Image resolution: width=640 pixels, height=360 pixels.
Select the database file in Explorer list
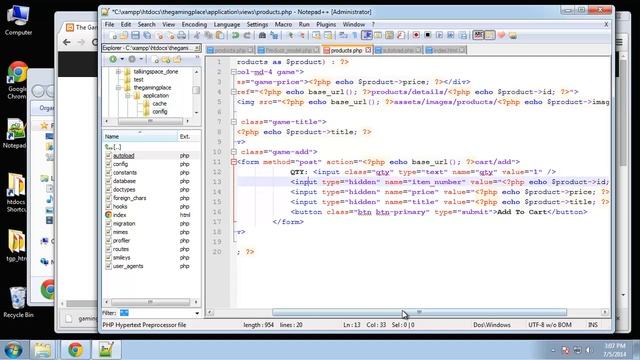[x=124, y=181]
